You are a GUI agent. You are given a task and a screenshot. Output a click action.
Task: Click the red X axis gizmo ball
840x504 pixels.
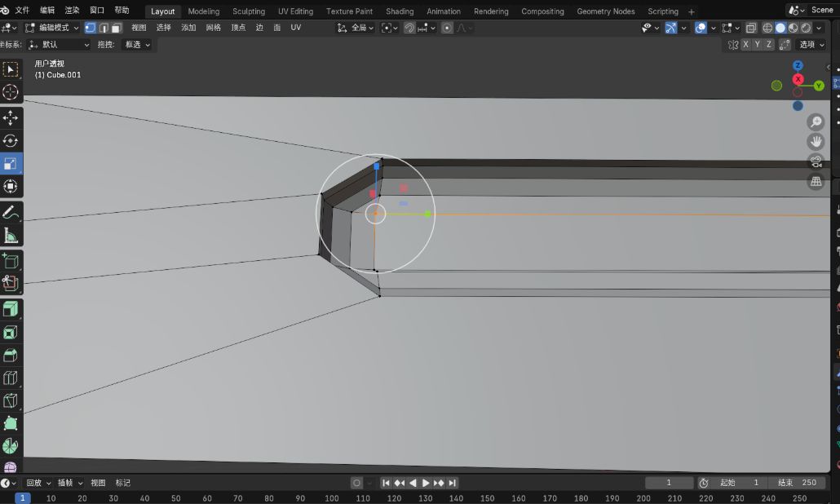(798, 79)
